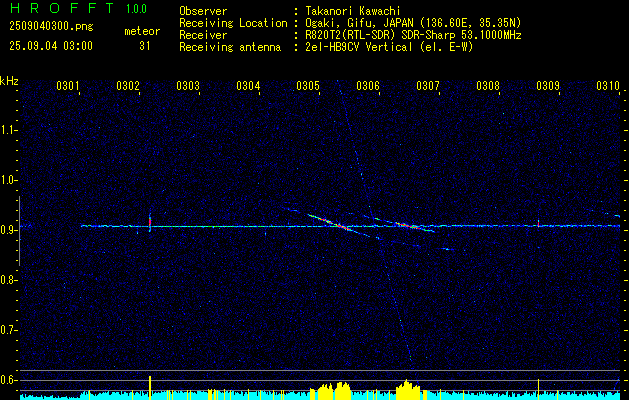
Task: Click the gray vertical range bar at 0.9 kHz
Action: (20, 231)
